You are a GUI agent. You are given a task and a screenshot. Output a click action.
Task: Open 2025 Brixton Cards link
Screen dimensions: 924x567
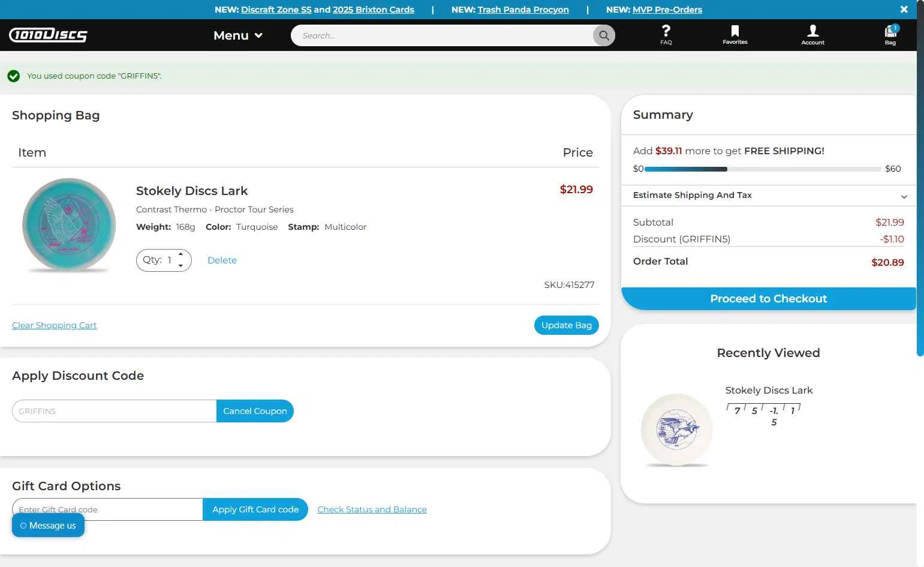[x=374, y=10]
